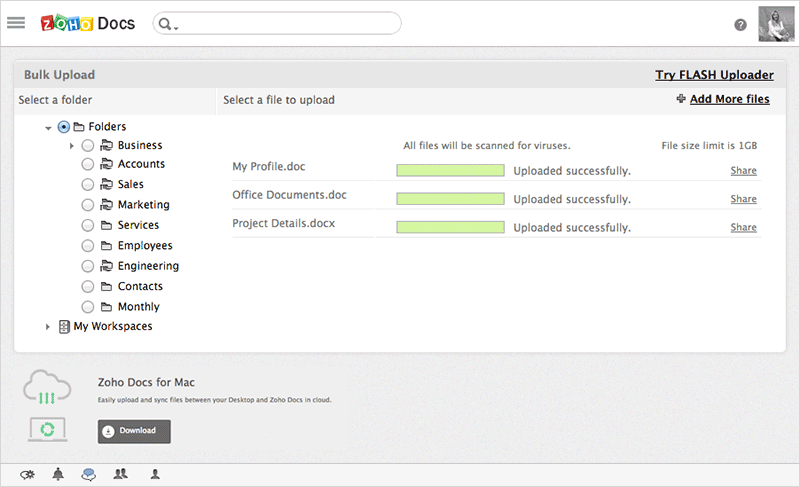Share the Project Details.docx file

coord(743,227)
